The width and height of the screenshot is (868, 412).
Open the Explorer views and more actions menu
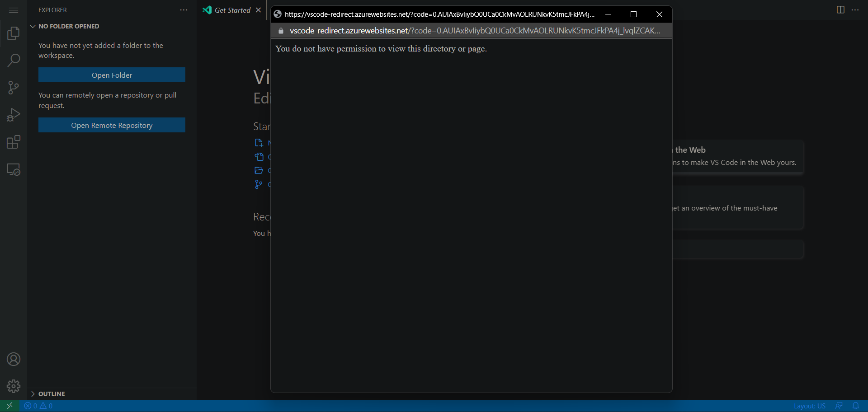point(183,10)
